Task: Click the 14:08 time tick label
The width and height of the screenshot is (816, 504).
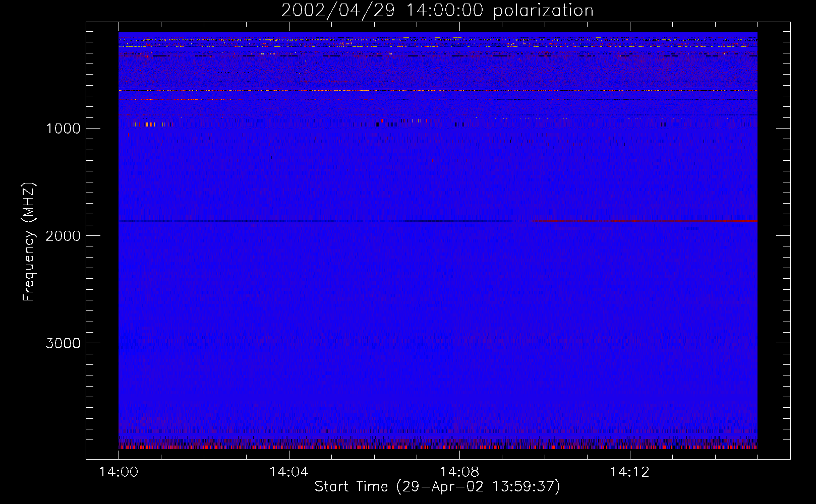Action: [x=459, y=472]
